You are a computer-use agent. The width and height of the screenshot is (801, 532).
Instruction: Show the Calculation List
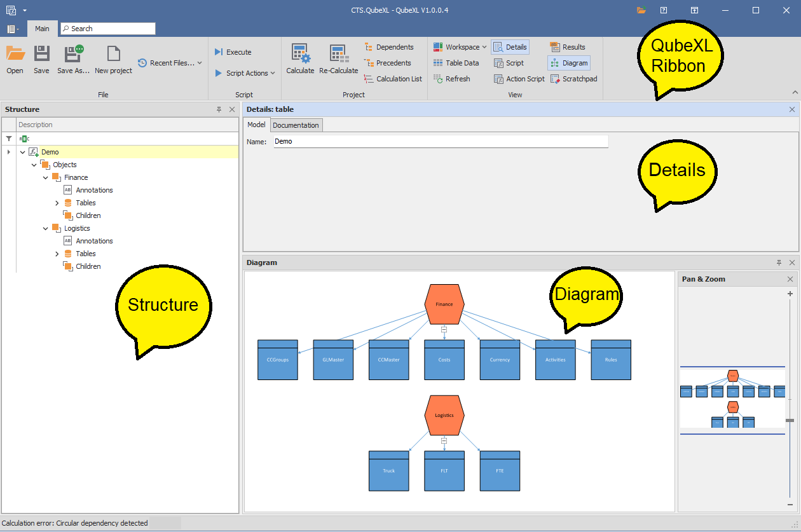[393, 79]
